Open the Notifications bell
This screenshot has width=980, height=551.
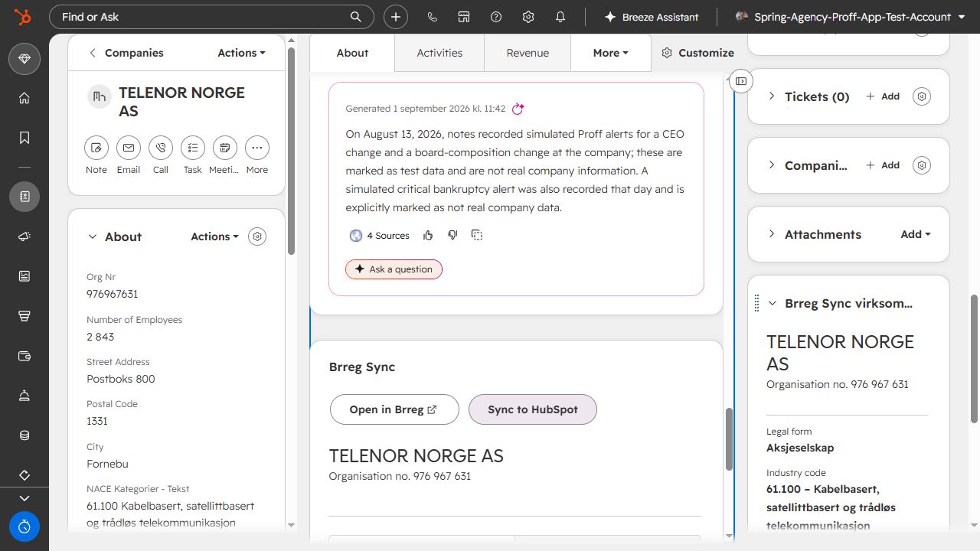(x=560, y=17)
